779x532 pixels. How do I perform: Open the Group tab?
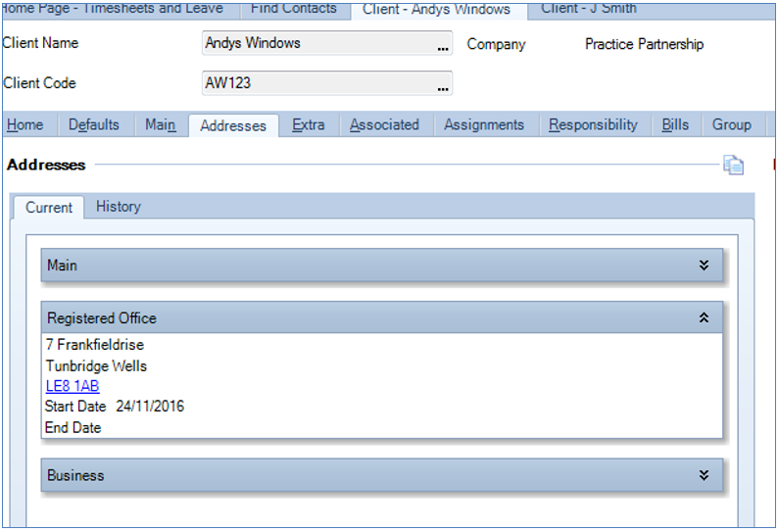tap(732, 124)
